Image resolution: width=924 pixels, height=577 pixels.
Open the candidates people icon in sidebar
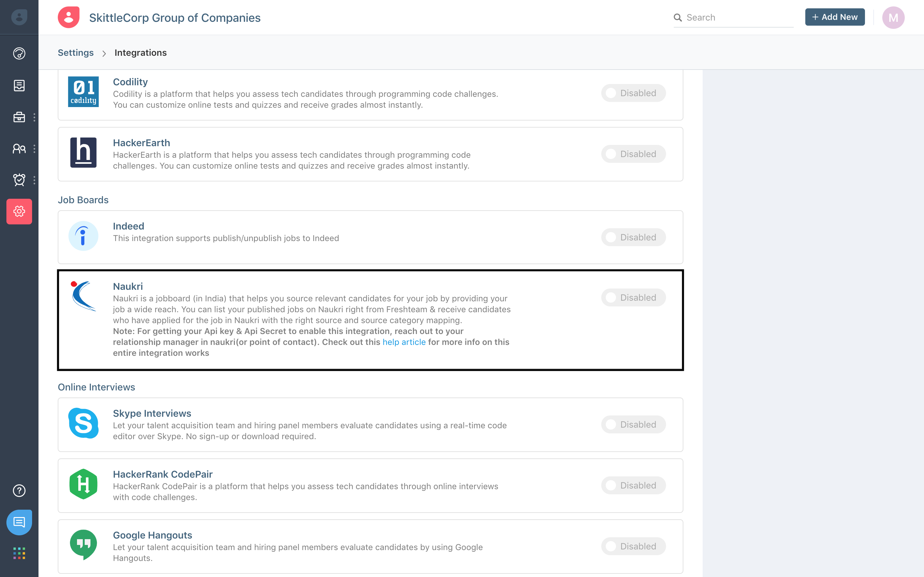click(x=19, y=148)
